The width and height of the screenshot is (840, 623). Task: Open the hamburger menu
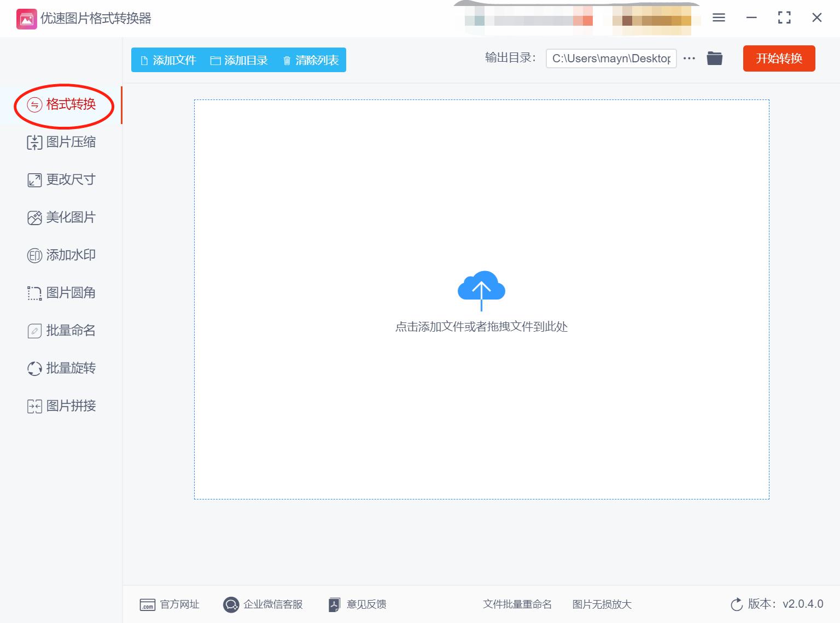718,17
